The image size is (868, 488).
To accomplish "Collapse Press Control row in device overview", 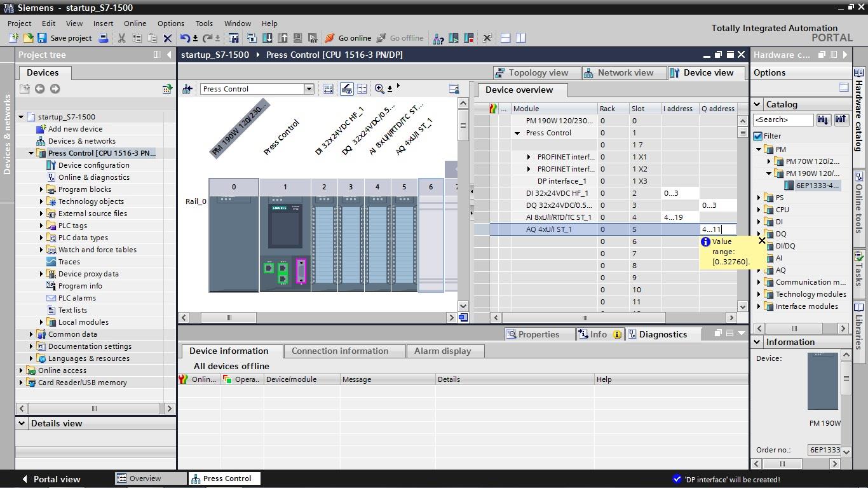I will pyautogui.click(x=517, y=133).
